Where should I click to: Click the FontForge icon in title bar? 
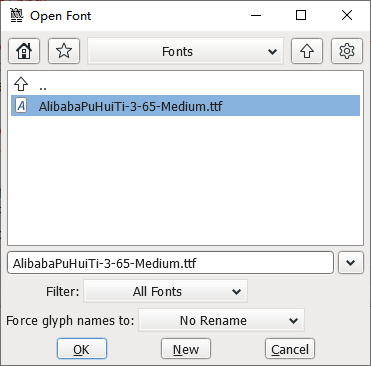pyautogui.click(x=16, y=15)
